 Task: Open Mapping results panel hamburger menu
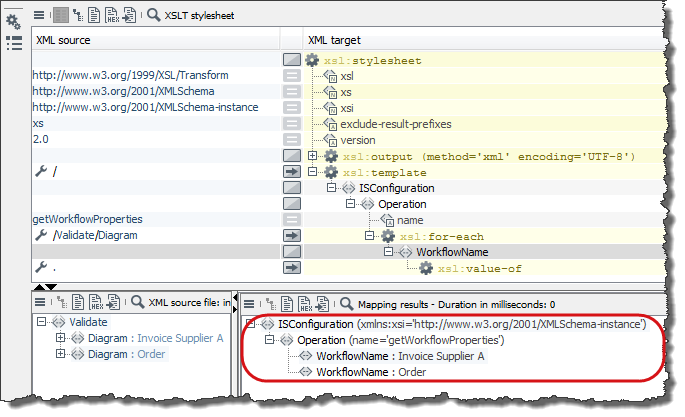click(x=249, y=304)
